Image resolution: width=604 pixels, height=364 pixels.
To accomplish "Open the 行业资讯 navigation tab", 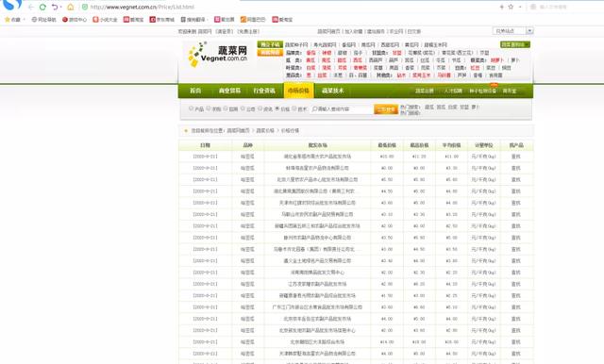I will 264,91.
